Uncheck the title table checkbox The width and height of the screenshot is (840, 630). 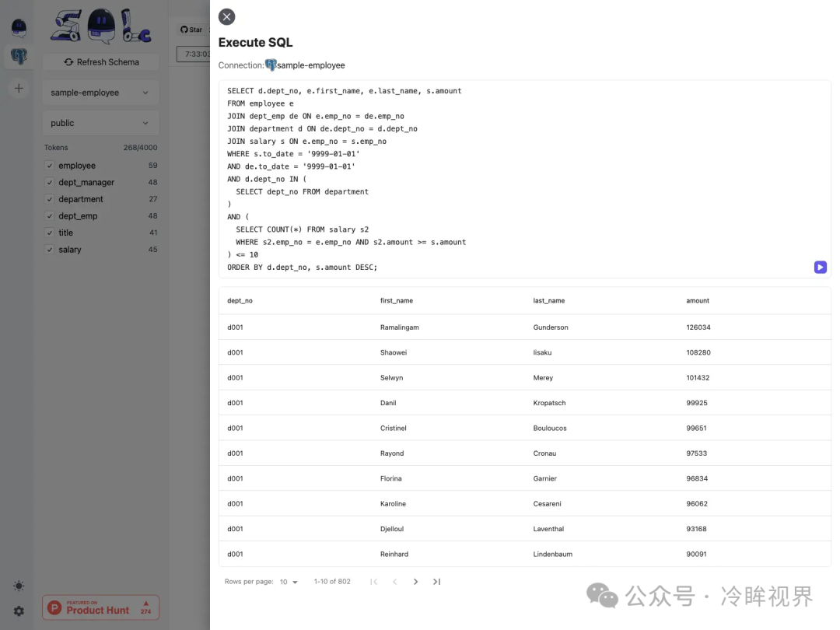(x=49, y=233)
